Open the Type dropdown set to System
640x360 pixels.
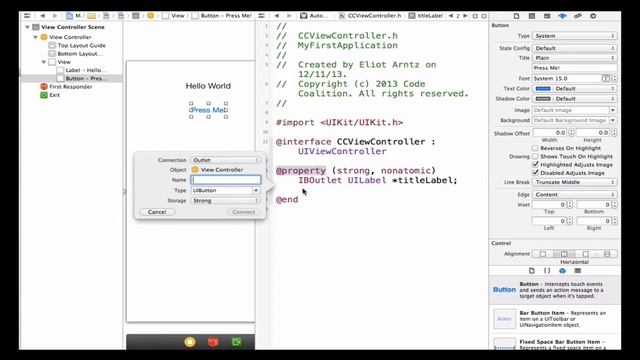tap(575, 36)
